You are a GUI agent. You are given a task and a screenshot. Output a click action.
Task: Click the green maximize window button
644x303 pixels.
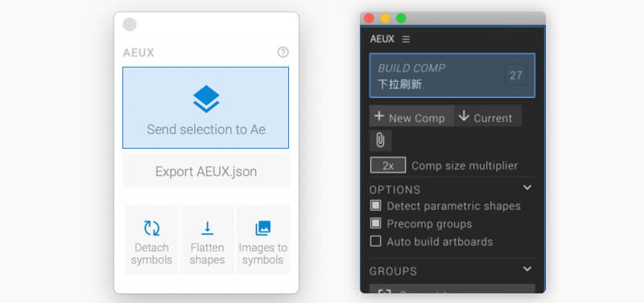tap(401, 18)
